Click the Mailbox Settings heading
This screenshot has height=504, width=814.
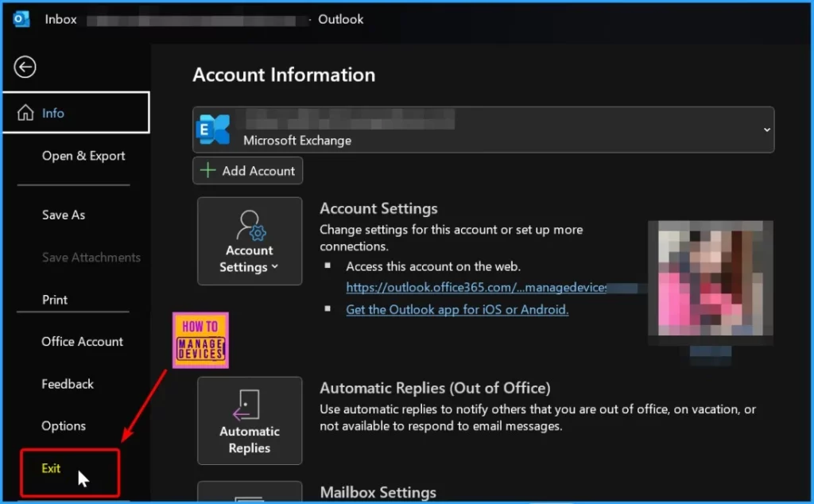tap(378, 492)
